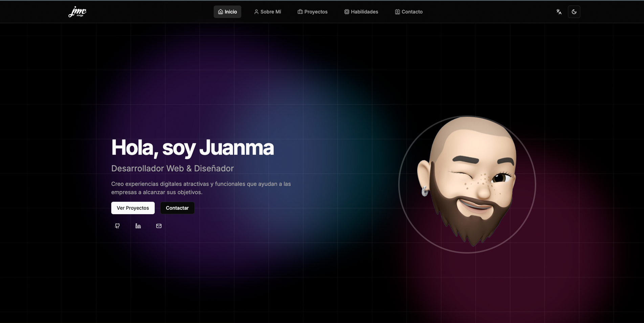This screenshot has width=644, height=323.
Task: Toggle dark mode with the moon button
Action: pyautogui.click(x=574, y=12)
